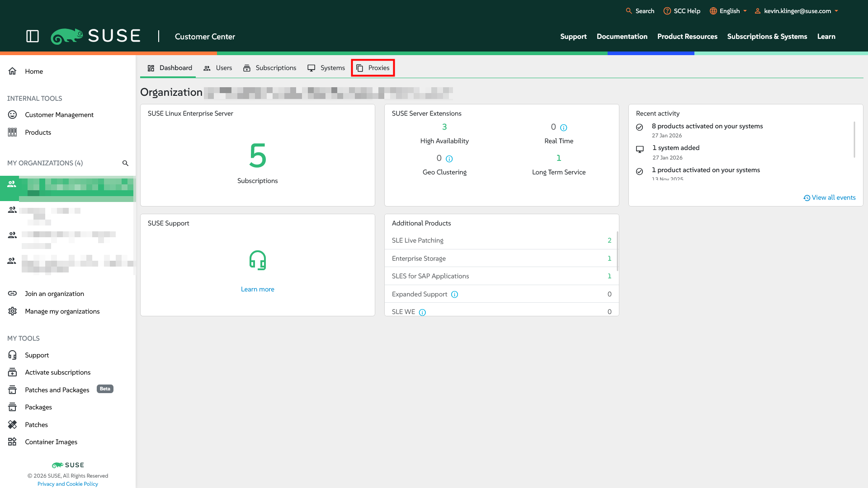
Task: Click the Enterprise Storage row
Action: coord(502,258)
